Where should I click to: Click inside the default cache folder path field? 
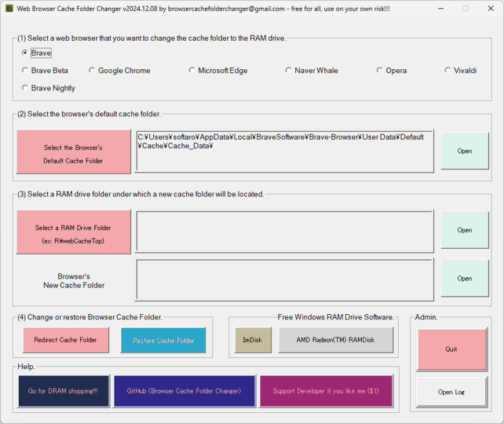pos(284,151)
